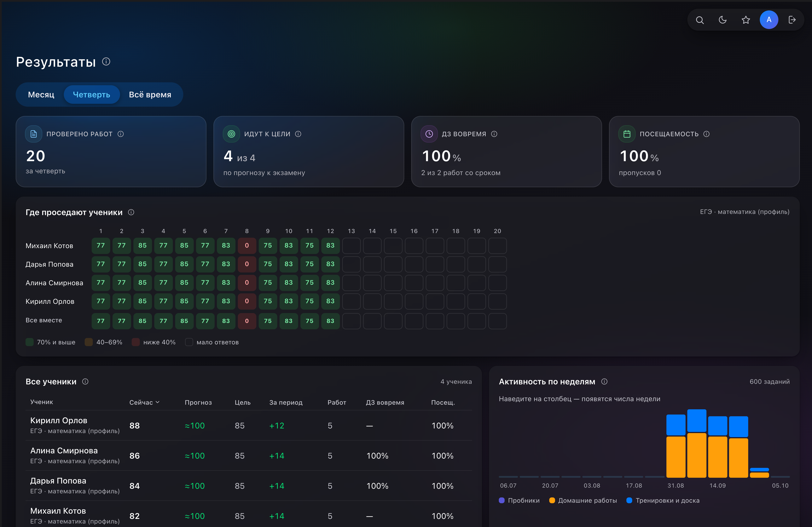
Task: Click the 14.09 week bar in chart
Action: click(718, 447)
